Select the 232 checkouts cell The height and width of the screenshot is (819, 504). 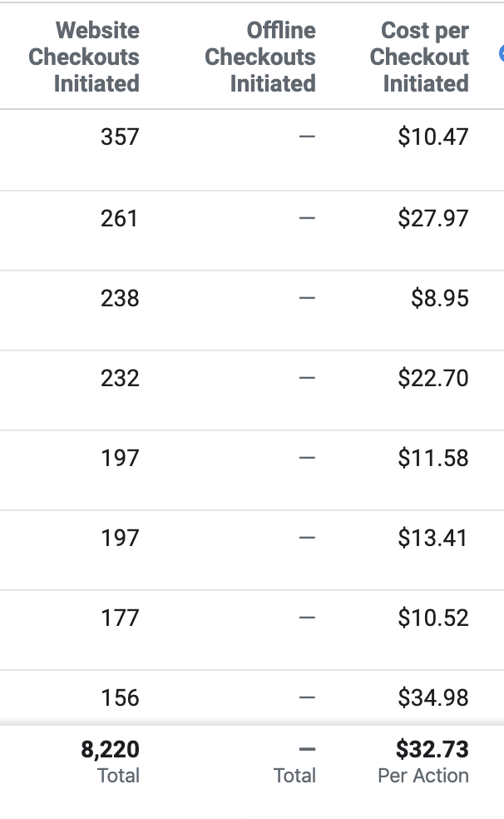120,378
